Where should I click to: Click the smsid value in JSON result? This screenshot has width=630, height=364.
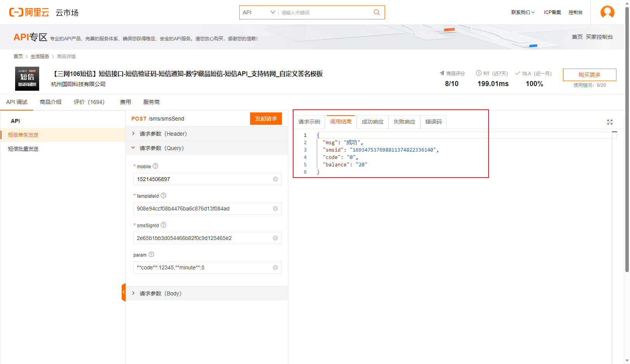point(393,150)
